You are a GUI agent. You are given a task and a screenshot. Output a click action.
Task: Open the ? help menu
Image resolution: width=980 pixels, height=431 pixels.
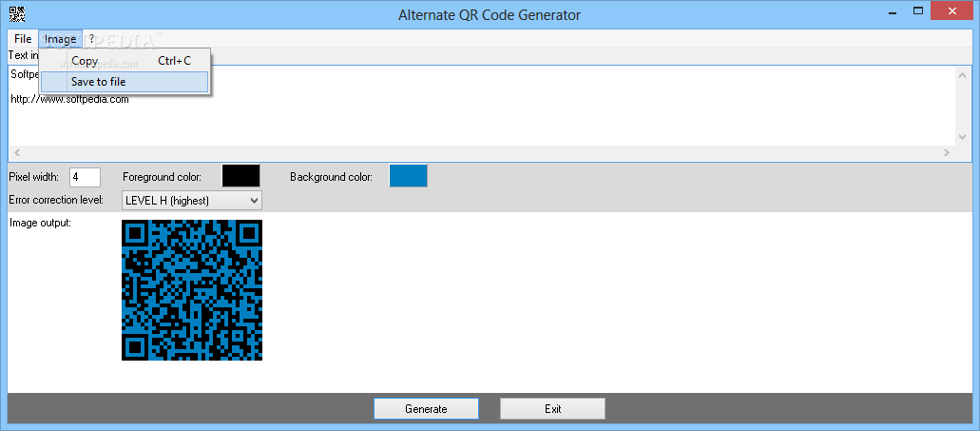click(x=91, y=39)
